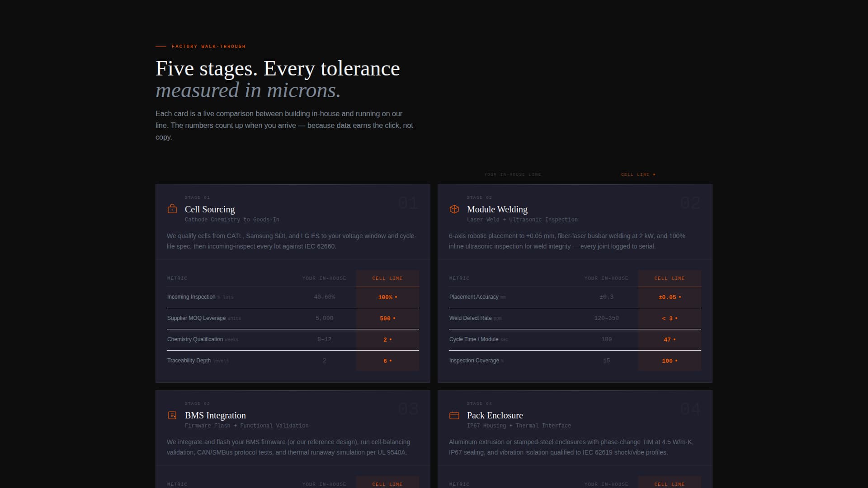Click the orange dot beside the 100% Incoming Inspection value

[396, 297]
